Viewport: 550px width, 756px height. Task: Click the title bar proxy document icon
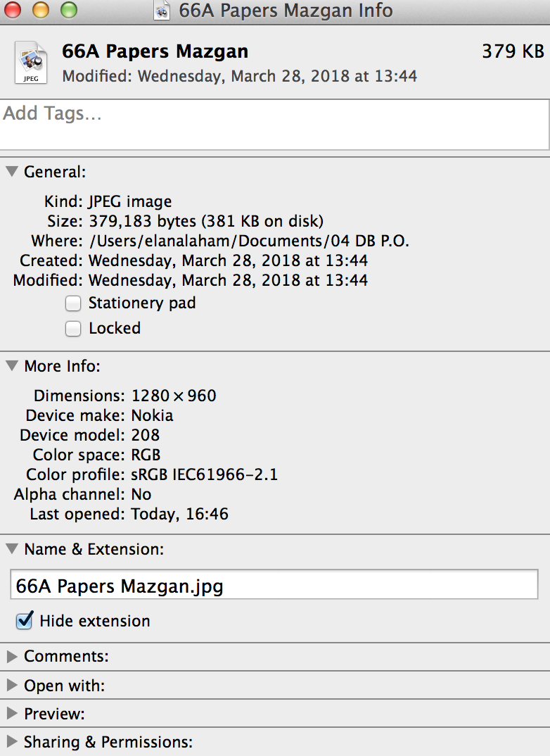point(162,11)
